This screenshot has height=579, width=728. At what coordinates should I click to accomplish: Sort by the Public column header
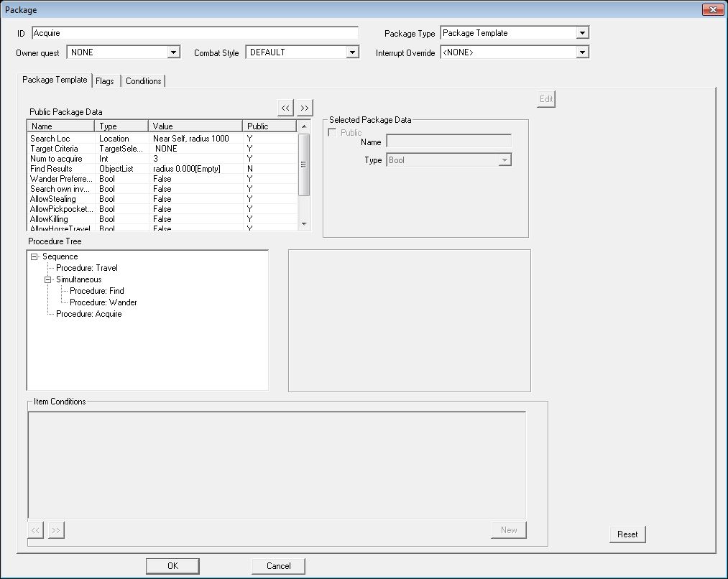pos(269,126)
